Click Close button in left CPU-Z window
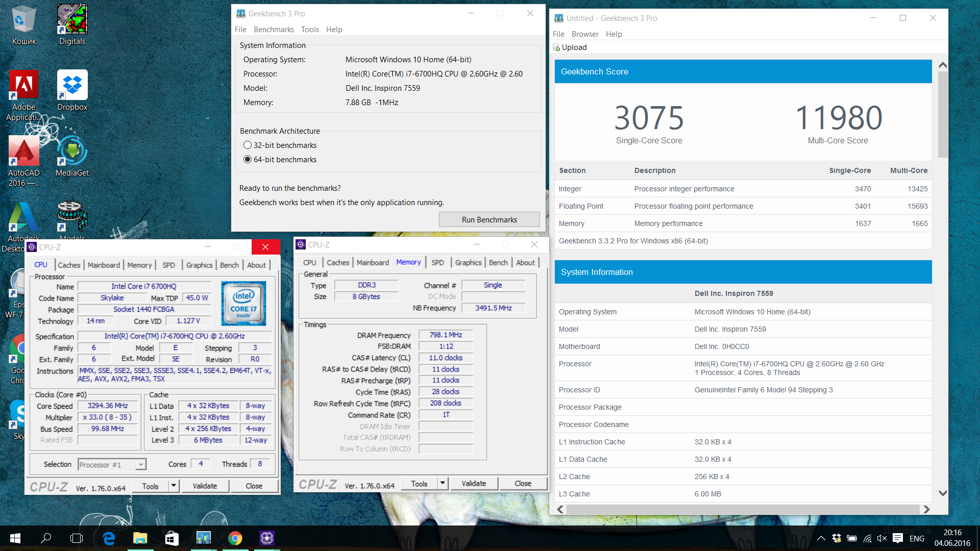 point(254,486)
